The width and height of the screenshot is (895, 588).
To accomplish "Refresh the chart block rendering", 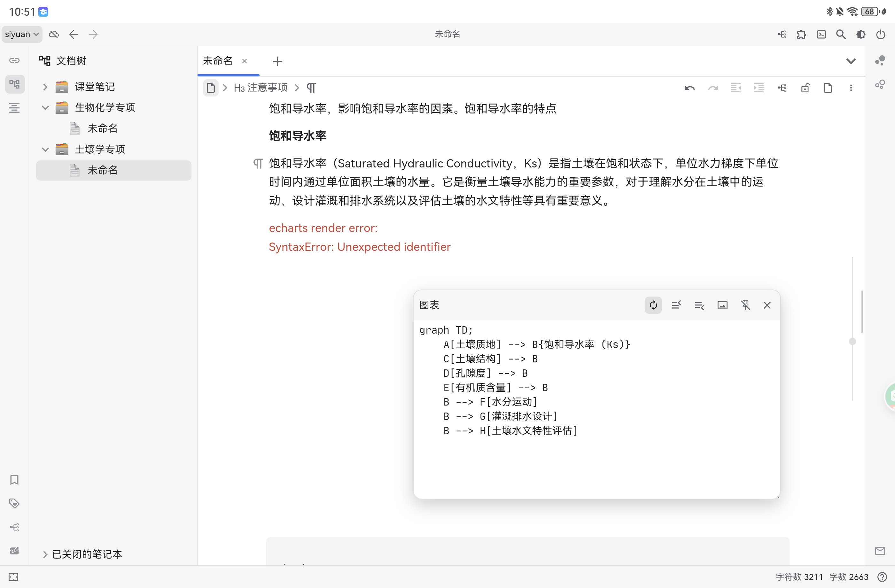I will tap(653, 305).
